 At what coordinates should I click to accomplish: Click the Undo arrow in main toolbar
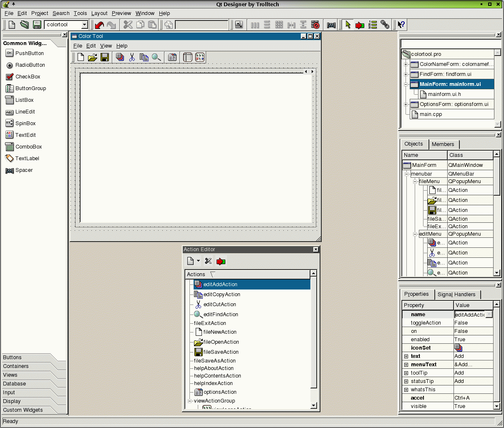click(x=99, y=25)
